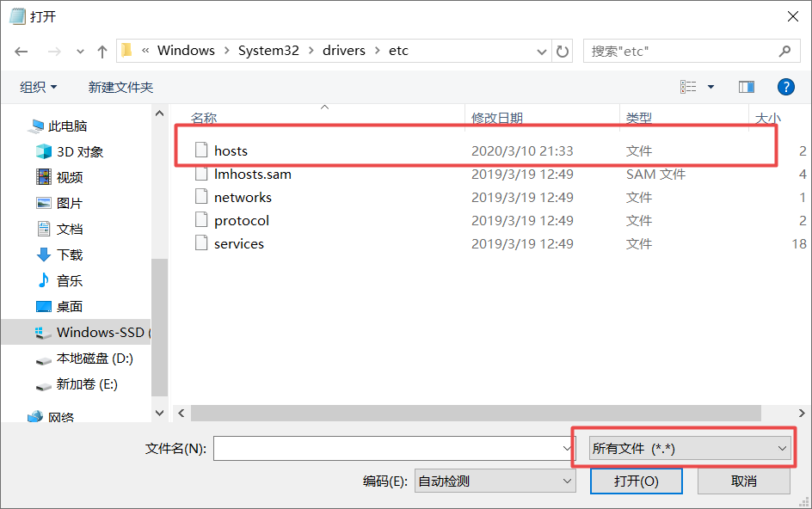Click the 打开(O) button
The image size is (812, 509).
(x=636, y=481)
